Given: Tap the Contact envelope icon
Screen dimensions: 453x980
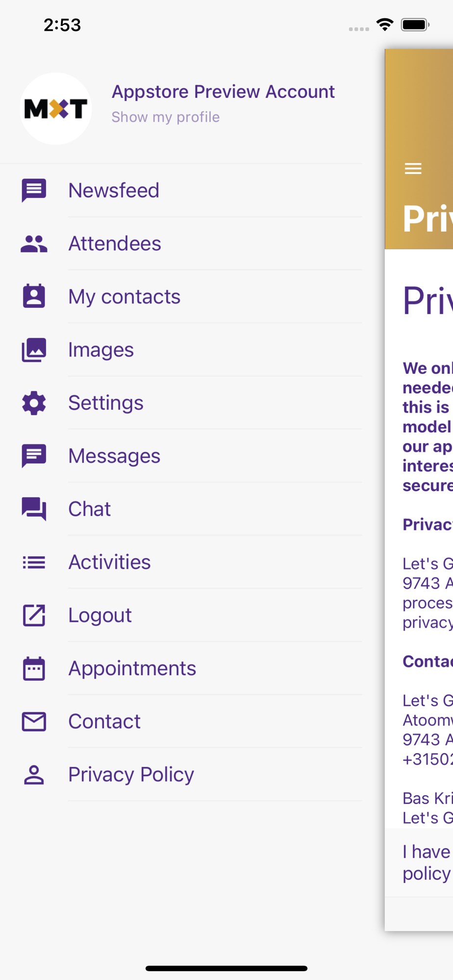Looking at the screenshot, I should click(34, 721).
